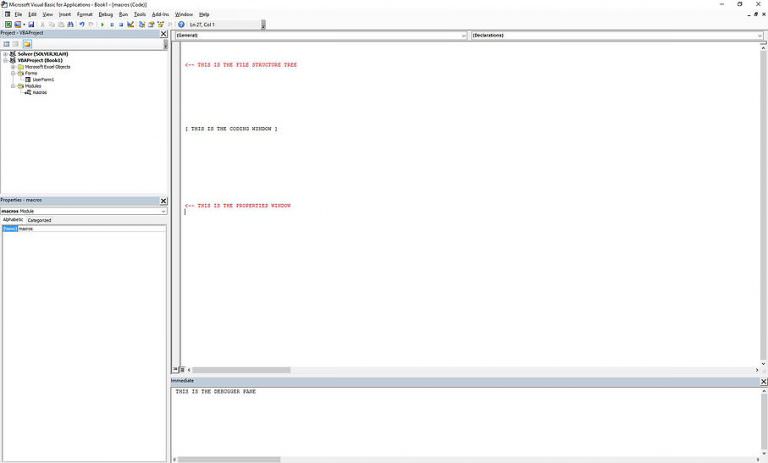Image resolution: width=768 pixels, height=463 pixels.
Task: Click the toolbar options overflow arrow
Action: point(263,24)
